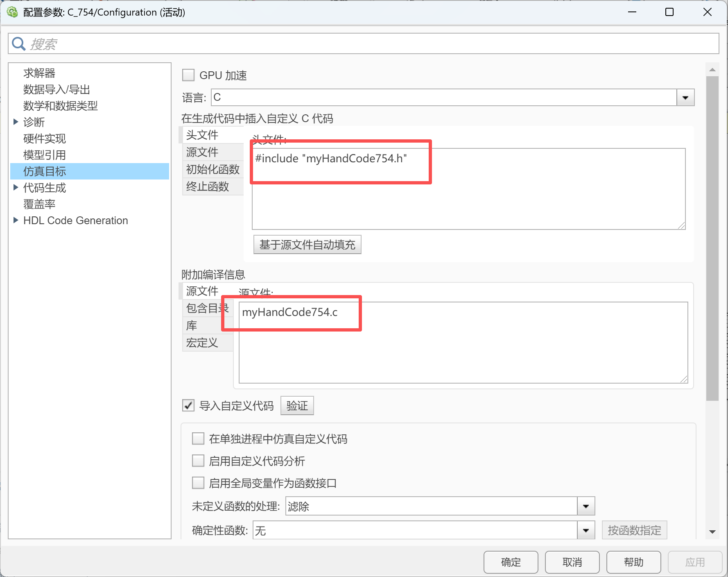
Task: Uncheck the 导入自定义代码 checkbox
Action: click(x=188, y=405)
